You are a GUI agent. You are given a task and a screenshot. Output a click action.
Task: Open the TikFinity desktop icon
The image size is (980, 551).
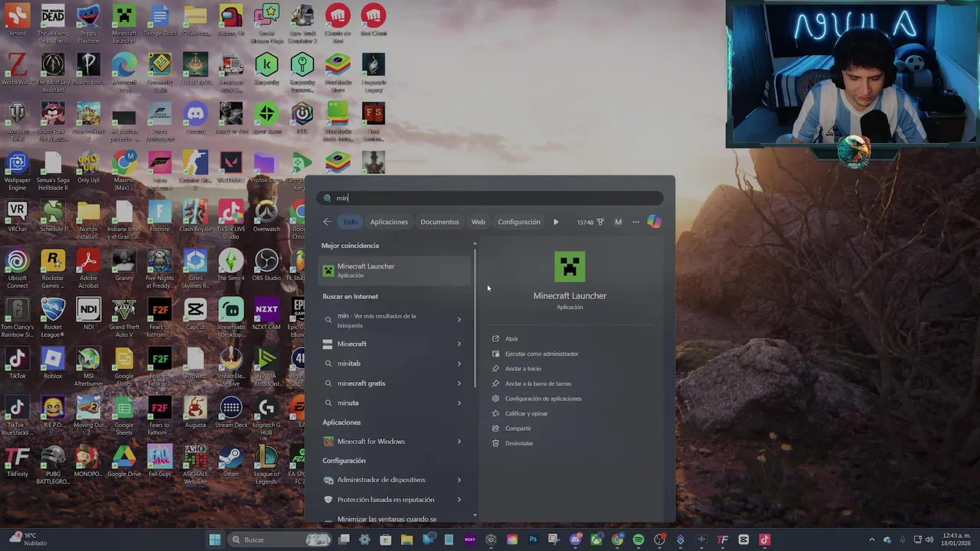(x=17, y=461)
